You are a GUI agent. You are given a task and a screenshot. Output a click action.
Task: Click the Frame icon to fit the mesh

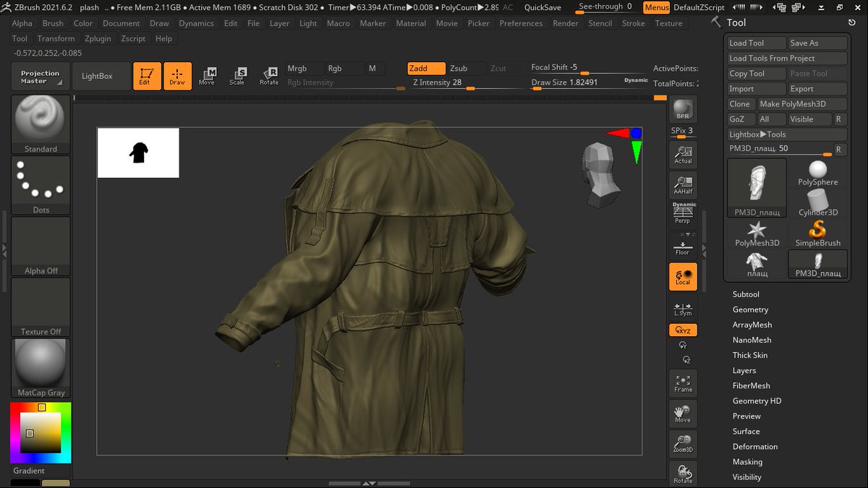tap(682, 382)
